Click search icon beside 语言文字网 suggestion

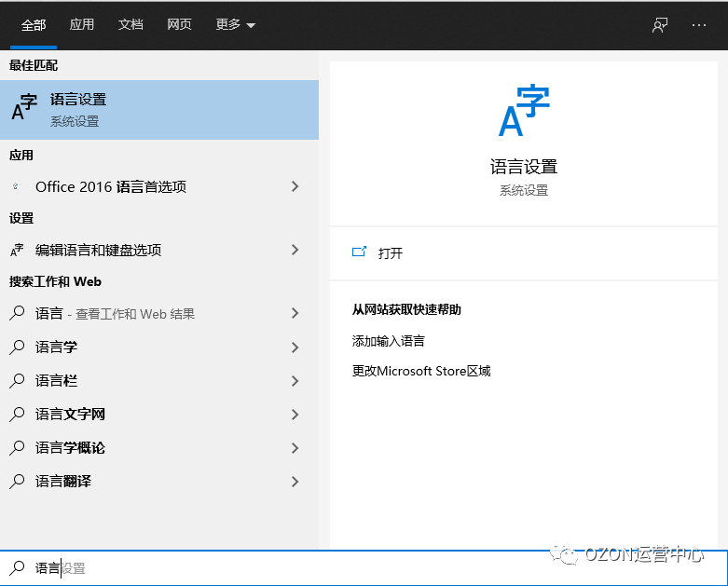click(x=17, y=414)
